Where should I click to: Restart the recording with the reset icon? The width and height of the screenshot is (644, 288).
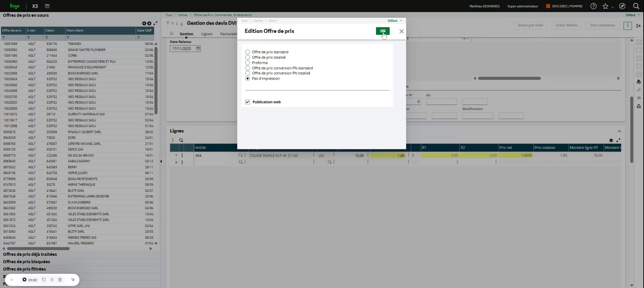click(x=44, y=280)
